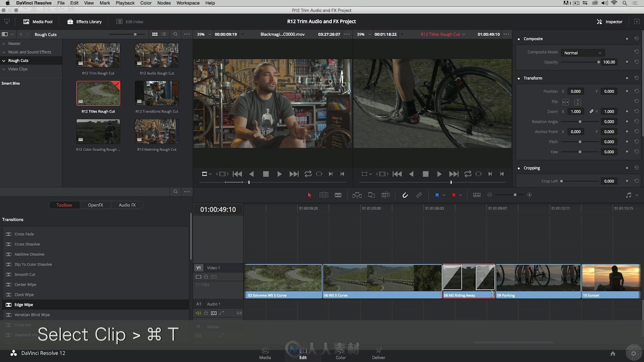The width and height of the screenshot is (644, 362).
Task: Jump to first frame in source viewer
Action: point(237,174)
